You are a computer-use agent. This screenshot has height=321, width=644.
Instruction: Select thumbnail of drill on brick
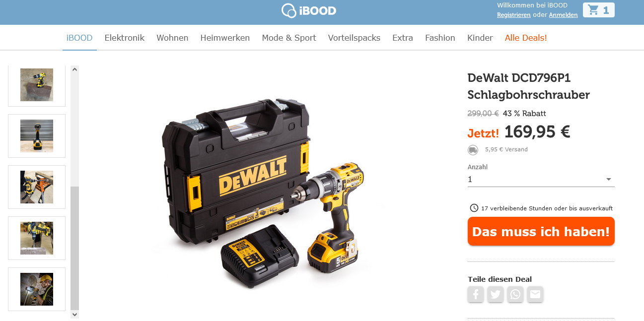click(37, 85)
